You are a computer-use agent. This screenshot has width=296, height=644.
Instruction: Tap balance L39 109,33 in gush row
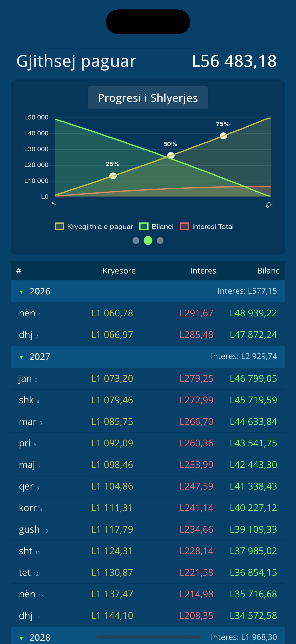[x=253, y=529]
